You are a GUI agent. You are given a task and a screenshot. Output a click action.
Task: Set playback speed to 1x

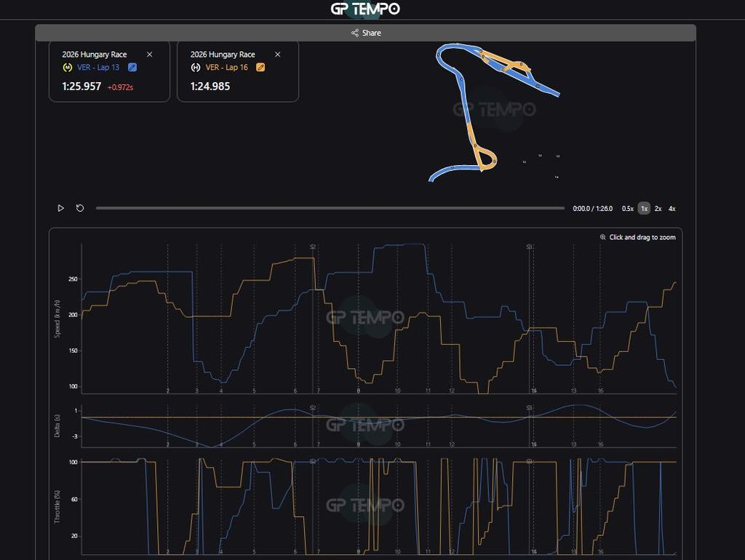[x=644, y=209]
